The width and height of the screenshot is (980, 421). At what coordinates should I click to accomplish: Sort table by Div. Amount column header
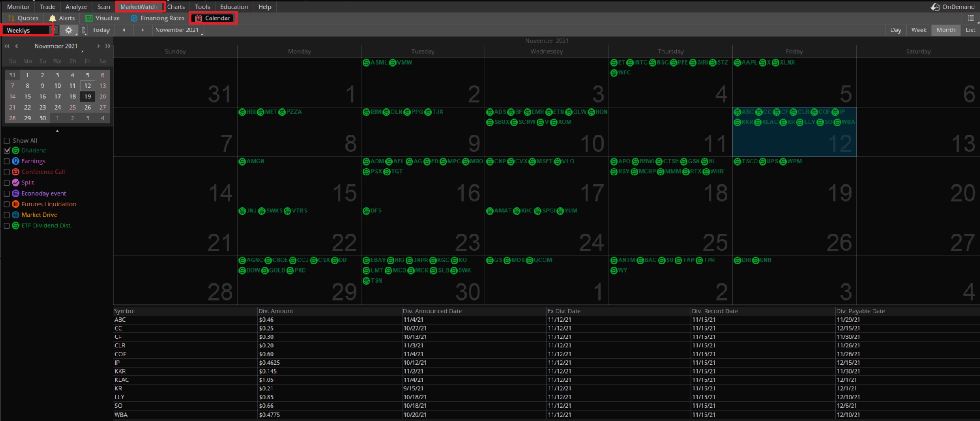[x=330, y=311]
